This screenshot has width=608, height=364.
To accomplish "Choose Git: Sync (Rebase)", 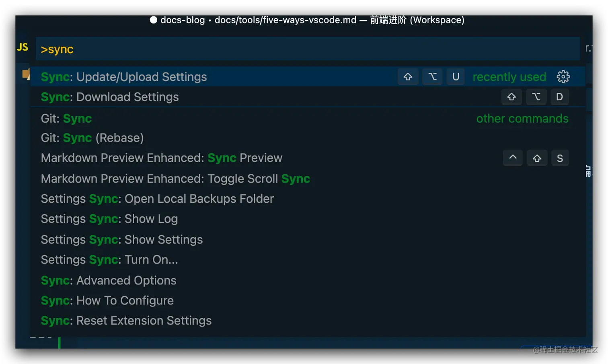I will click(x=92, y=138).
